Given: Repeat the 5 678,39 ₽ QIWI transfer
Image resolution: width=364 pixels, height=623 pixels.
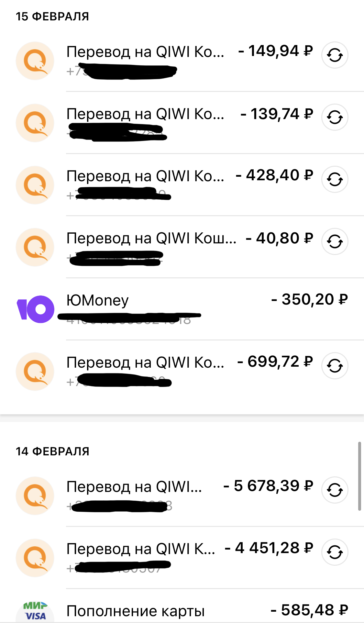Looking at the screenshot, I should (x=335, y=490).
